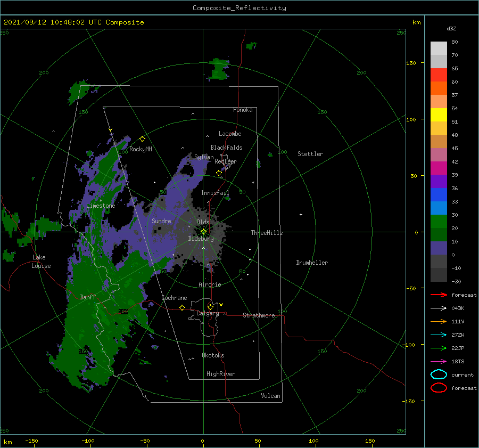This screenshot has width=479, height=448.
Task: Click the Didsbury label
Action: click(201, 239)
